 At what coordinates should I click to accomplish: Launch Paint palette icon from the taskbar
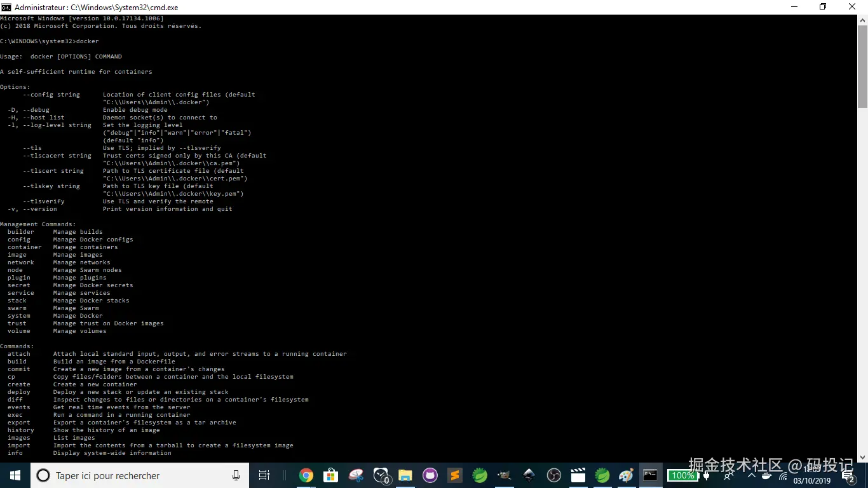[627, 475]
